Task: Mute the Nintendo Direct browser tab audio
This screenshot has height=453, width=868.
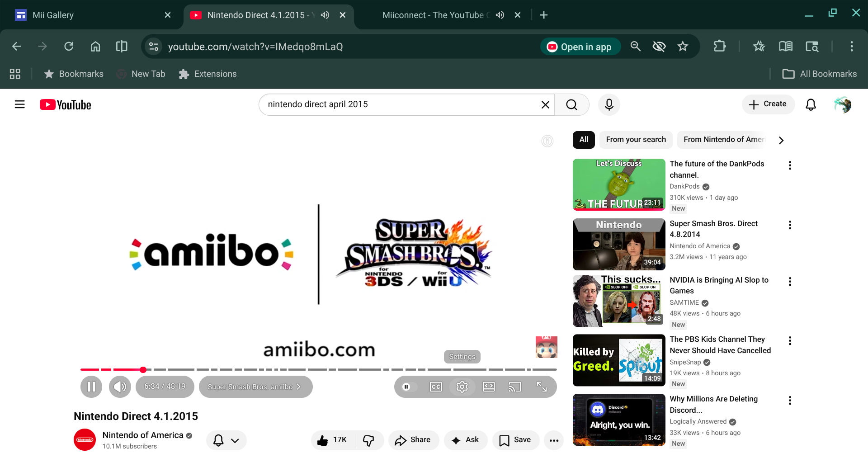Action: [x=325, y=15]
